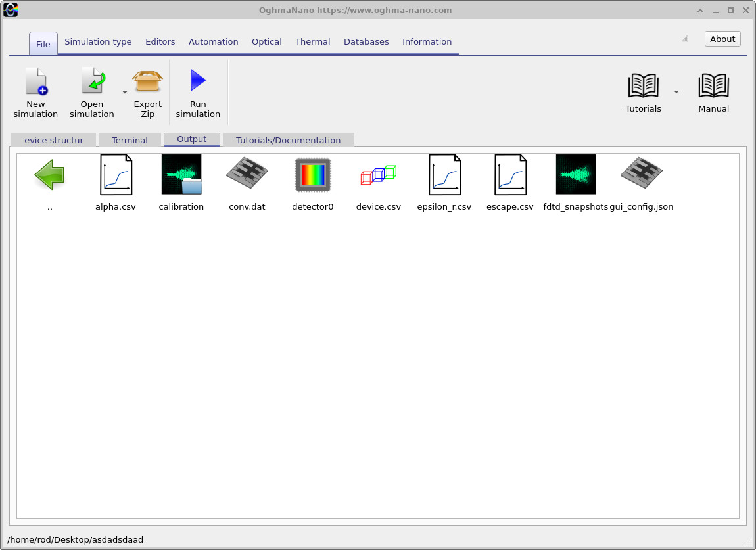Click the About button
This screenshot has height=550, width=756.
coord(722,39)
